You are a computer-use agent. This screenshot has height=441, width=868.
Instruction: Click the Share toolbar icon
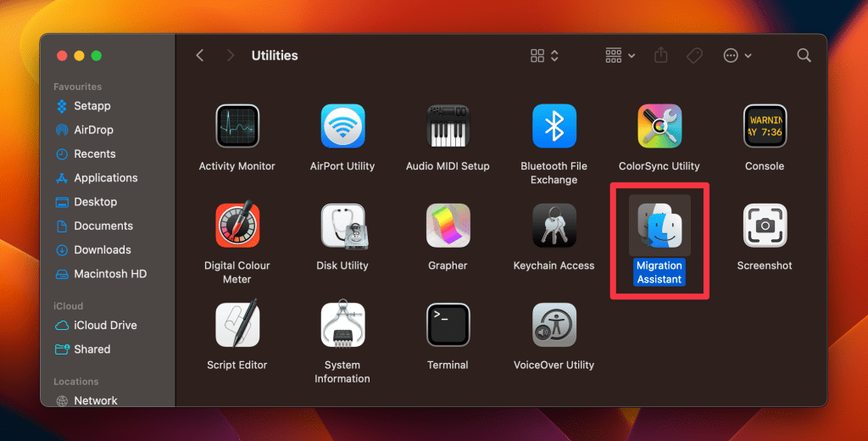coord(660,55)
